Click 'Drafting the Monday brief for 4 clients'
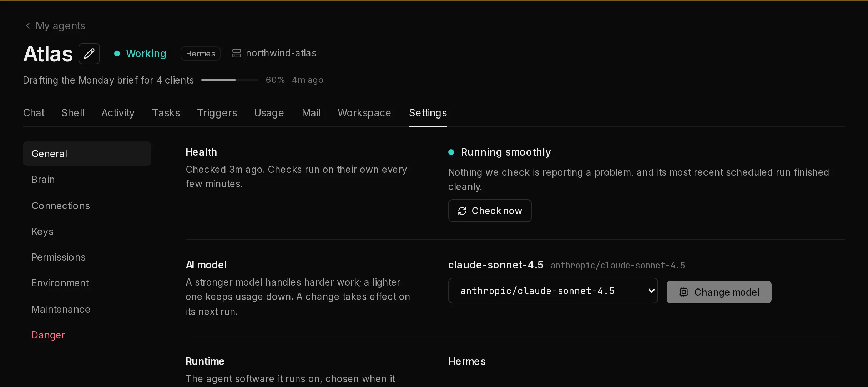This screenshot has height=387, width=868. [x=108, y=80]
